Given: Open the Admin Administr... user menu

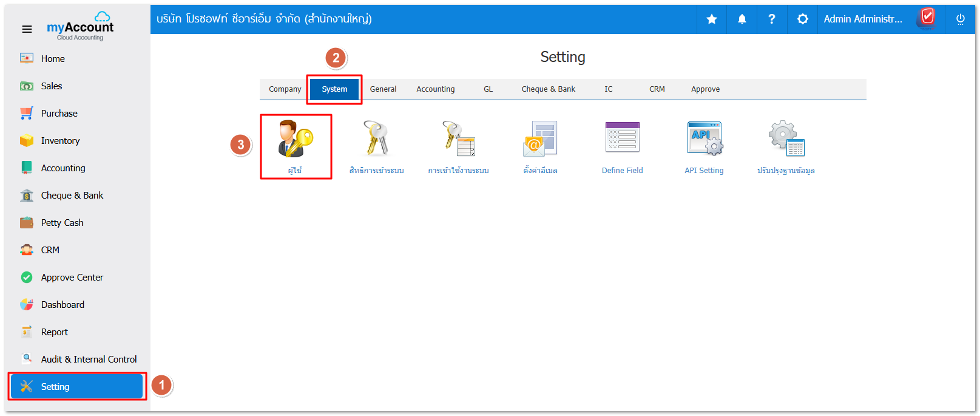Looking at the screenshot, I should point(862,19).
